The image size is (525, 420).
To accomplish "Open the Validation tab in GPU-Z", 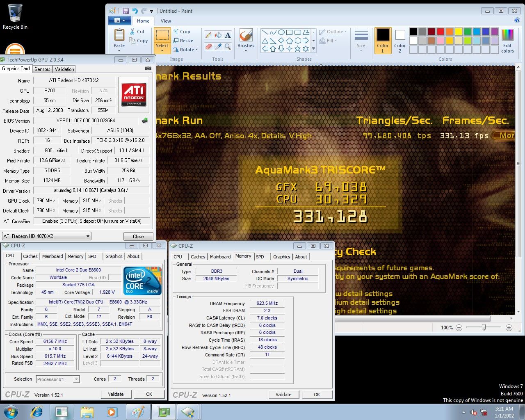I will 64,69.
